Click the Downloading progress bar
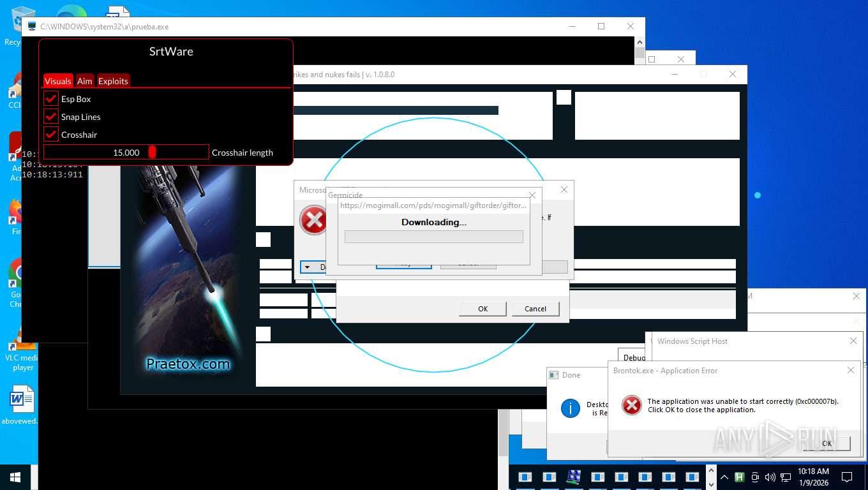 pos(433,237)
